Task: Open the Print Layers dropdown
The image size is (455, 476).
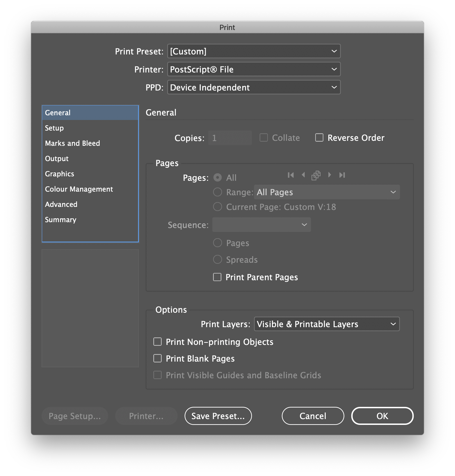Action: (x=327, y=324)
